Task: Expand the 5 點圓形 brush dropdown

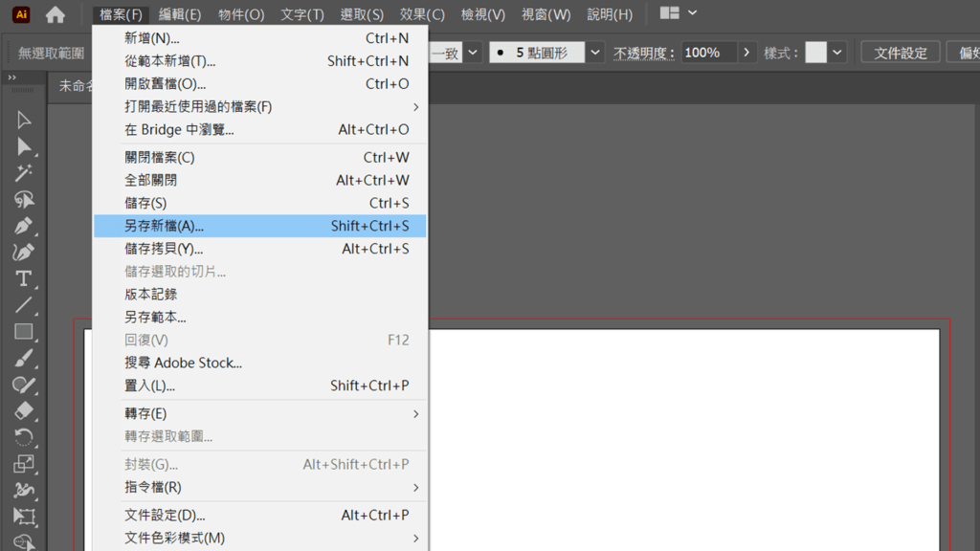Action: point(595,53)
